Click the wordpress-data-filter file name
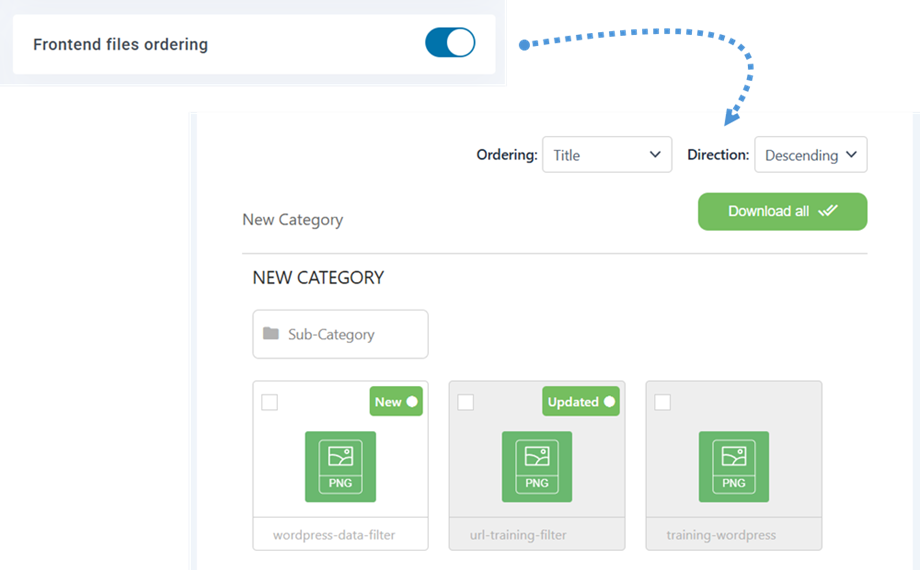The width and height of the screenshot is (920, 570). pos(334,535)
